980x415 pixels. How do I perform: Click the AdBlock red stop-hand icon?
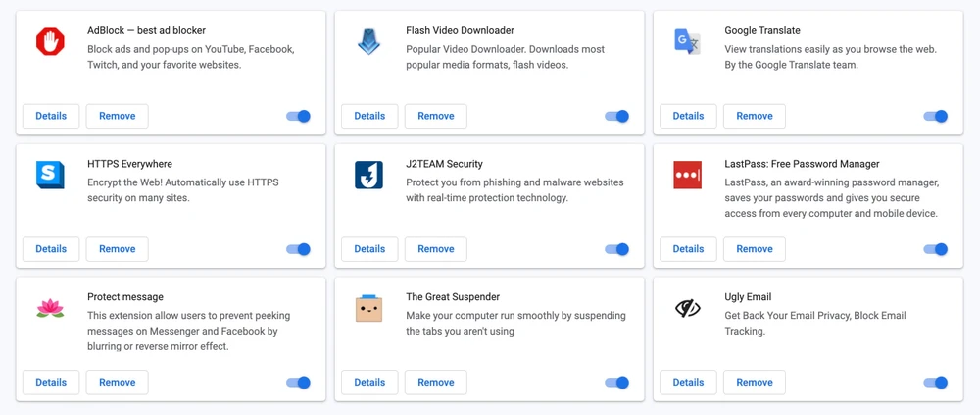[50, 41]
